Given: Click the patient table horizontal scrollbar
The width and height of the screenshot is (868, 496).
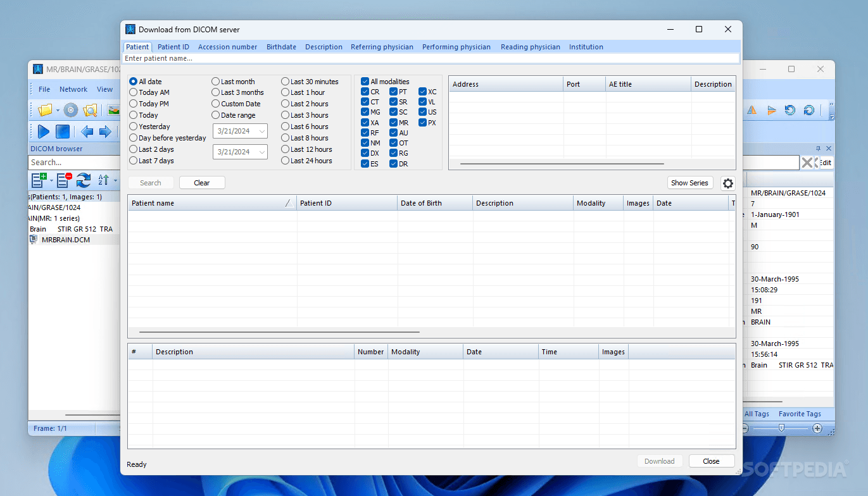Looking at the screenshot, I should tap(279, 332).
